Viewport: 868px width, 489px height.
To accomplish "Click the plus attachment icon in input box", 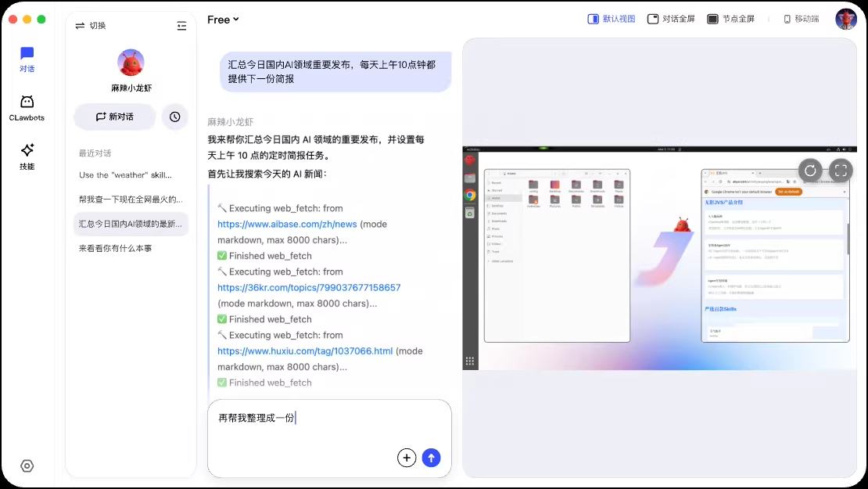I will (407, 458).
